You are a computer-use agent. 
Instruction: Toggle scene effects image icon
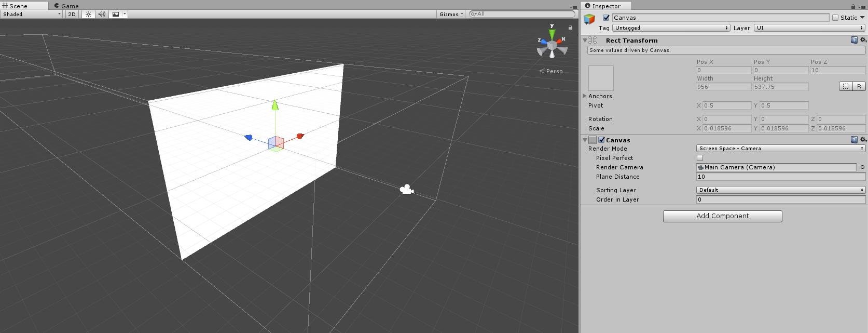[116, 14]
